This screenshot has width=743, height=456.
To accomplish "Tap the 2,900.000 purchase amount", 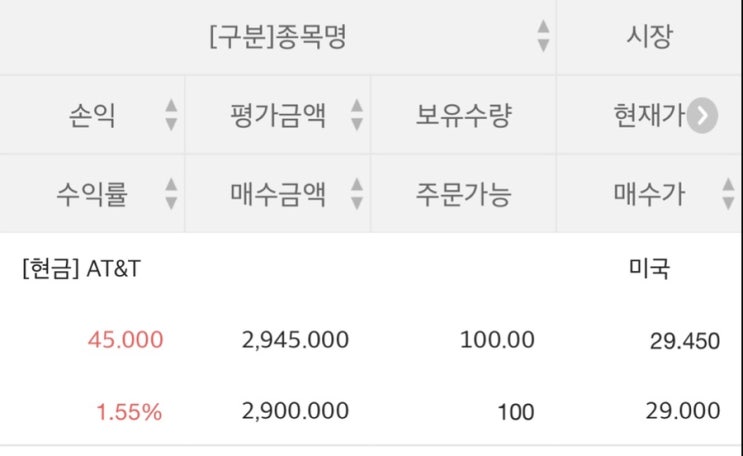I will coord(295,411).
